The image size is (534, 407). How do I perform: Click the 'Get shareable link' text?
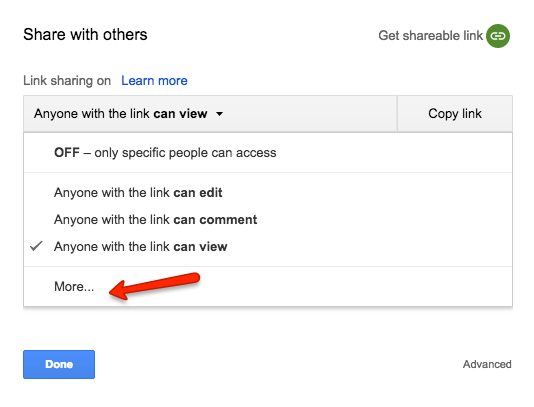click(430, 35)
